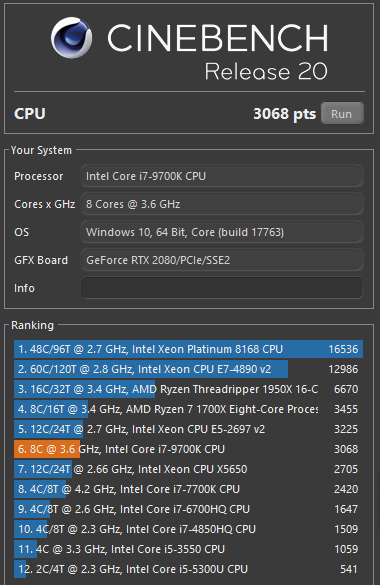This screenshot has height=585, width=380.
Task: Click the Xeon X5650 ranking entry
Action: click(x=188, y=469)
